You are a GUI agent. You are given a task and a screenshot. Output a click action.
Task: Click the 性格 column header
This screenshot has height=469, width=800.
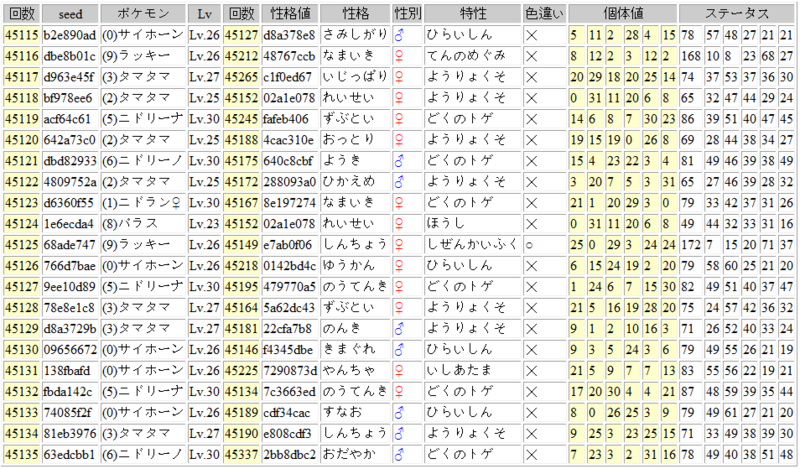356,14
